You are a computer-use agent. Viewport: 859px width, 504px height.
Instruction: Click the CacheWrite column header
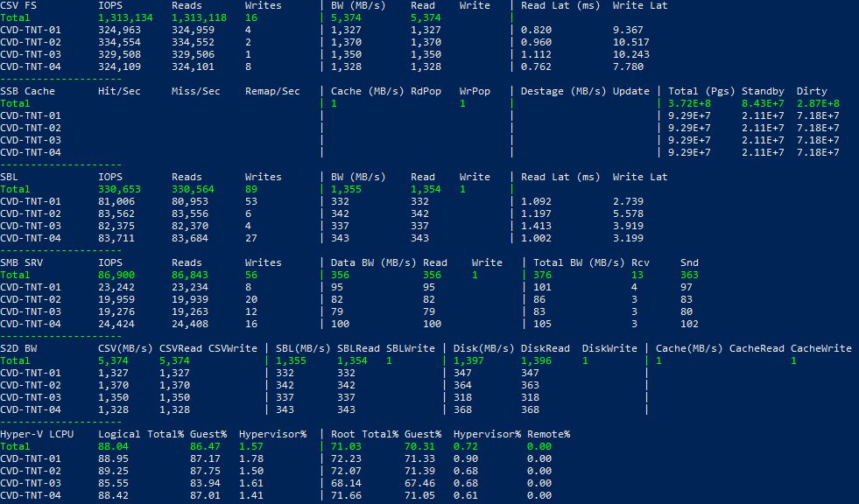[820, 348]
